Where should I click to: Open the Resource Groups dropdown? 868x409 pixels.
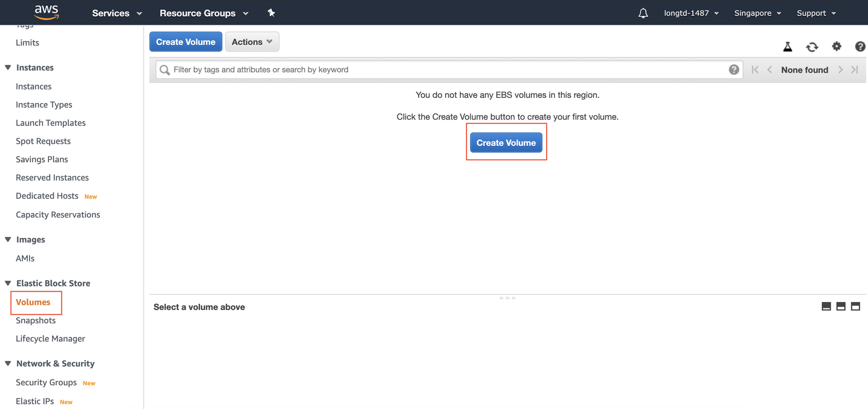pyautogui.click(x=204, y=13)
